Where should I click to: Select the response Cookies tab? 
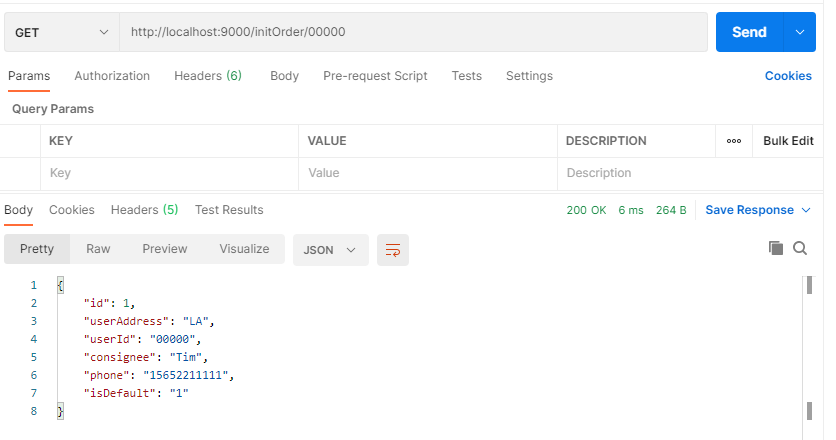(x=71, y=210)
